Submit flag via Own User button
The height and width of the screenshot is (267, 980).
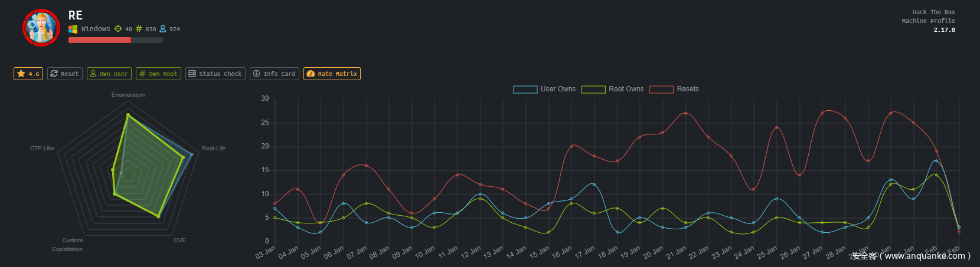pyautogui.click(x=109, y=74)
